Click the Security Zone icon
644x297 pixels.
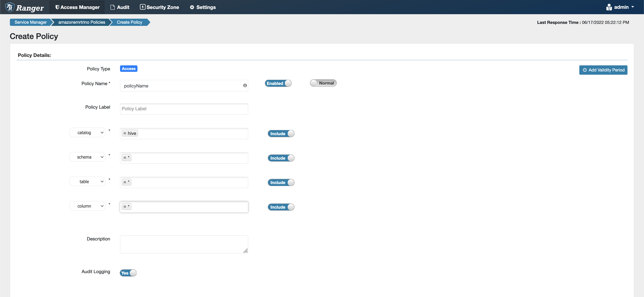pos(142,7)
